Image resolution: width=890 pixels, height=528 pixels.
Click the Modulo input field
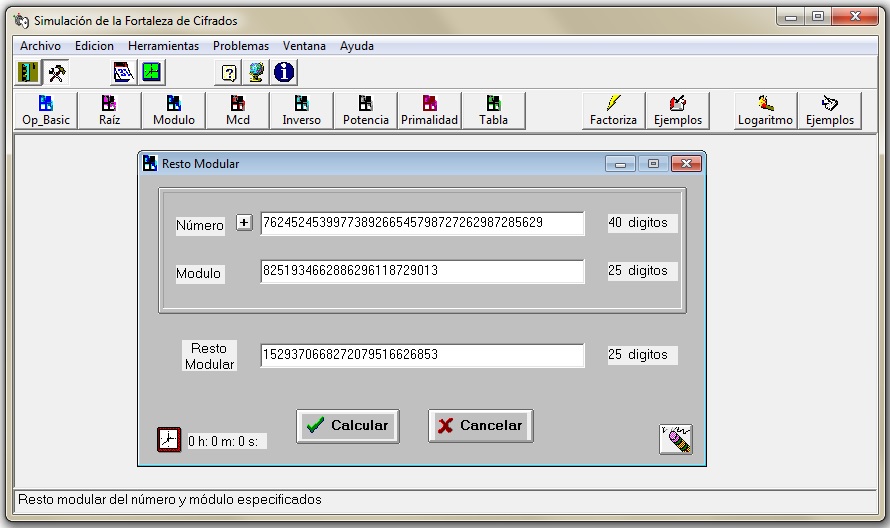[421, 271]
